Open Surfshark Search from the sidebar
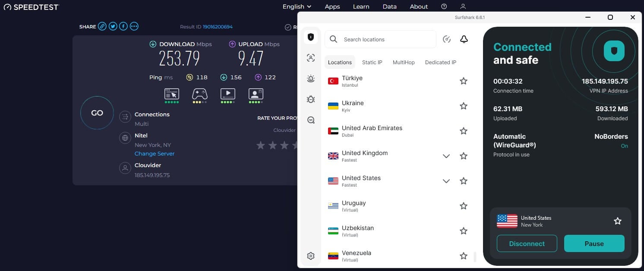644x271 pixels. [311, 120]
